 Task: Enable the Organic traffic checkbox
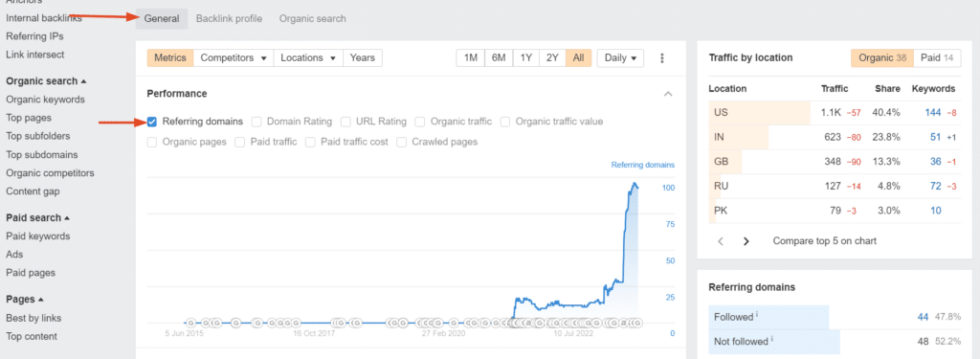[420, 122]
